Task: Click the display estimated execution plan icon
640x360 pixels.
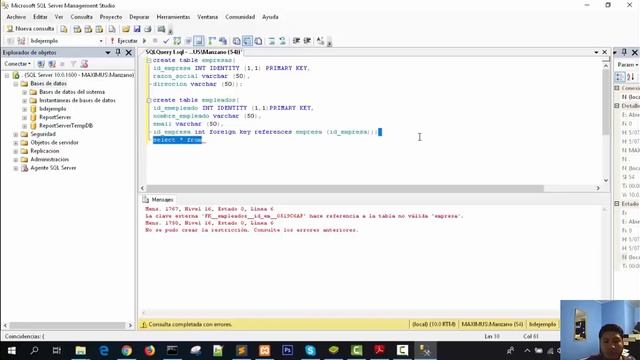Action: 177,41
